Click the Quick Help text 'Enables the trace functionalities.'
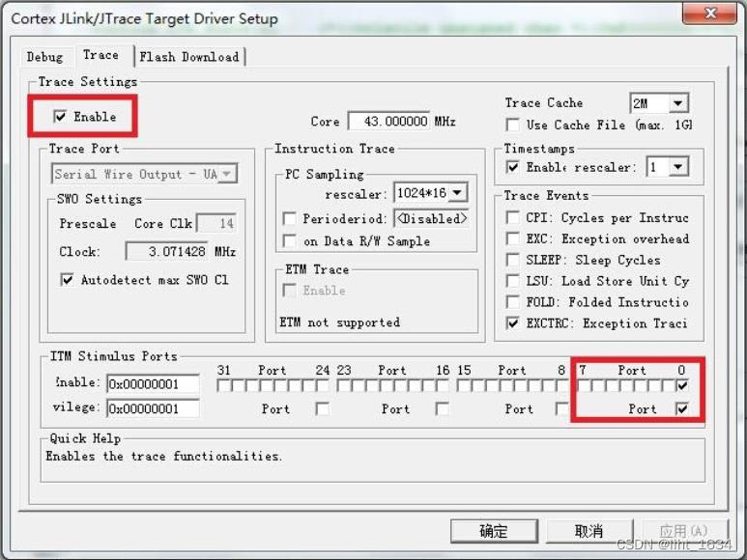This screenshot has height=560, width=747. [x=164, y=457]
